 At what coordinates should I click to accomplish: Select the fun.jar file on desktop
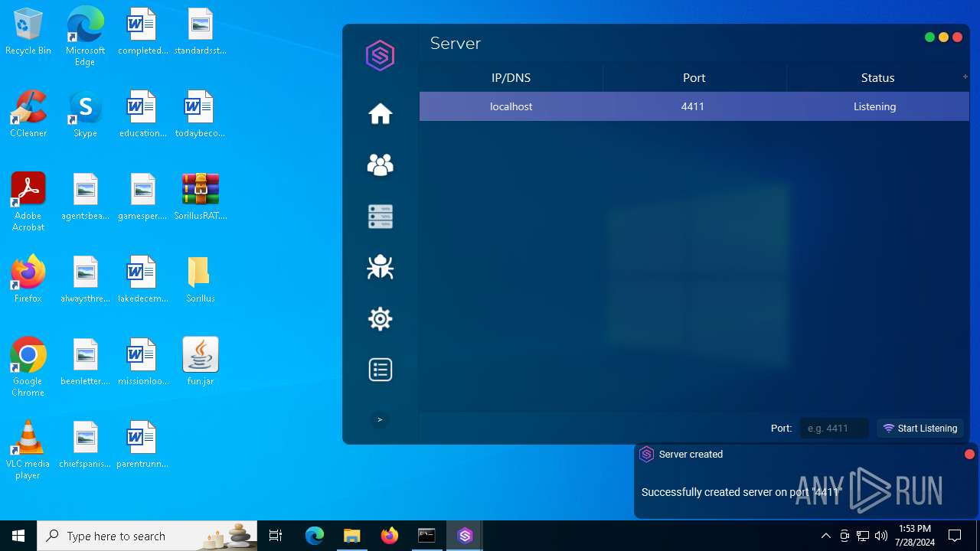tap(201, 362)
